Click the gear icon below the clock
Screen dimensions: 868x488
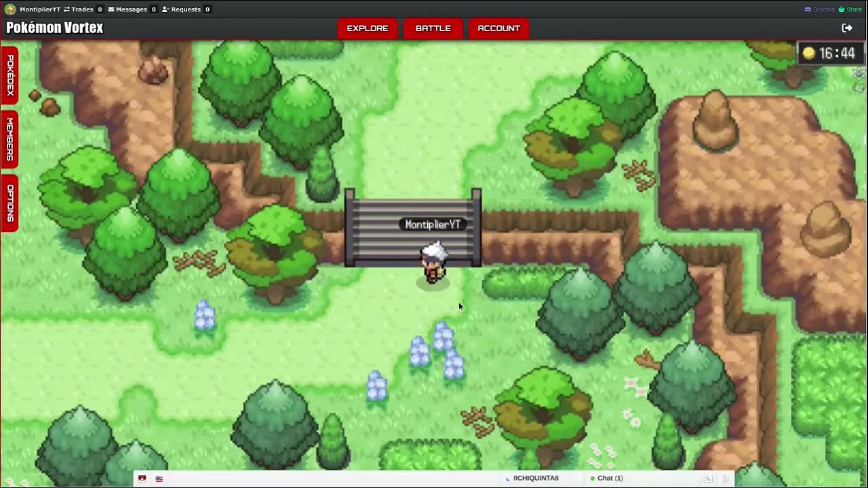[x=860, y=73]
